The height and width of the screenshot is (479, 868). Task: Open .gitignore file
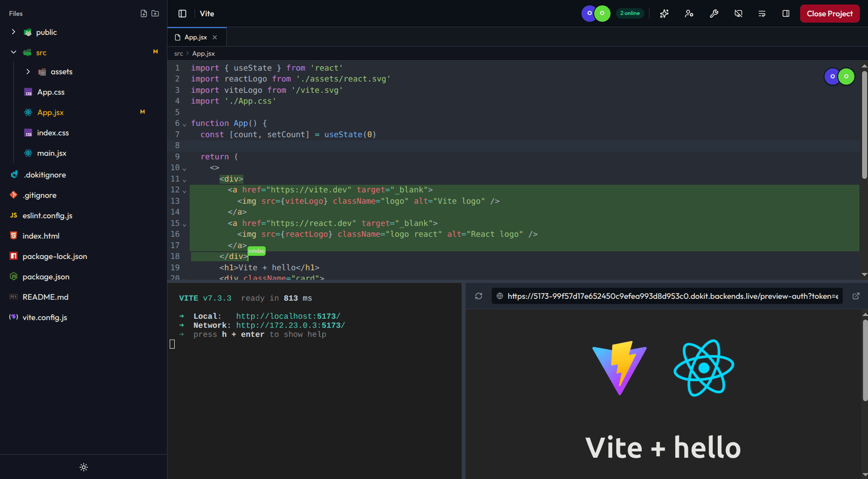40,195
